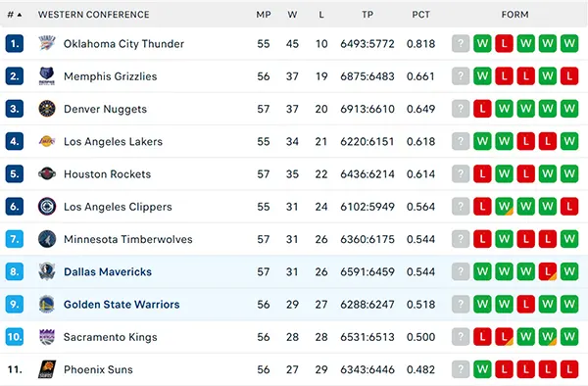This screenshot has width=588, height=386.
Task: Click the Western Conference column header
Action: pos(93,15)
